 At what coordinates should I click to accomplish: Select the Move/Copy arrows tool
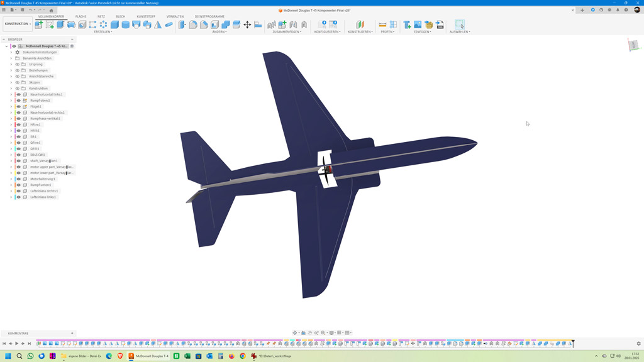pos(247,25)
